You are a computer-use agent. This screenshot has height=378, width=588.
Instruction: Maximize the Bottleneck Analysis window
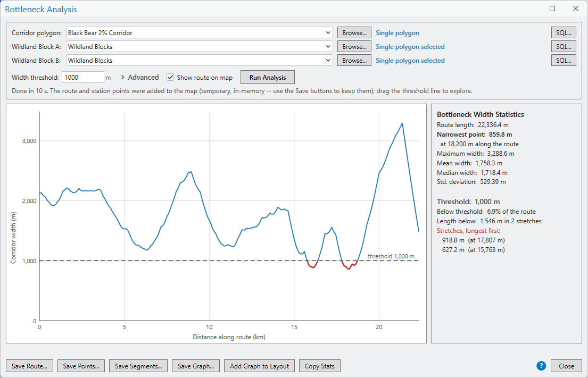coord(552,9)
